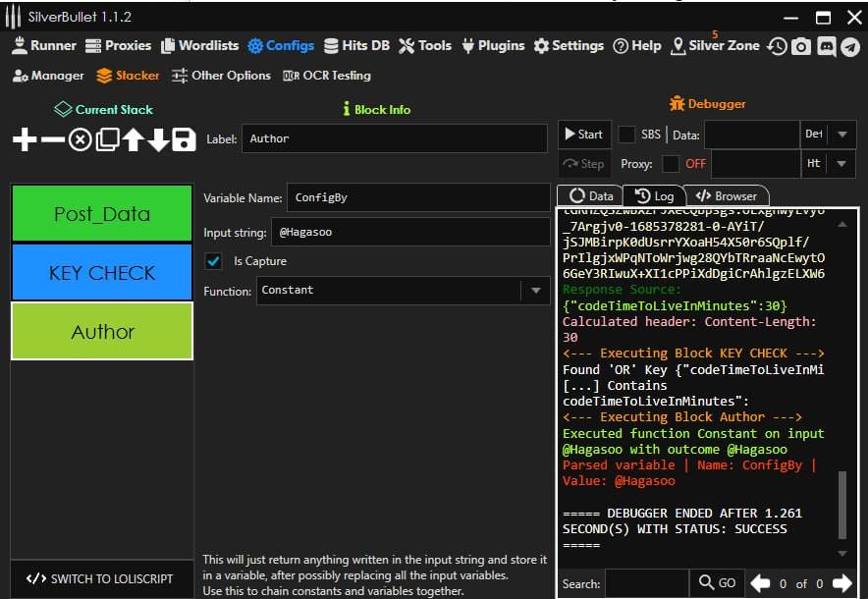
Task: Open the Discord icon link
Action: (x=826, y=46)
